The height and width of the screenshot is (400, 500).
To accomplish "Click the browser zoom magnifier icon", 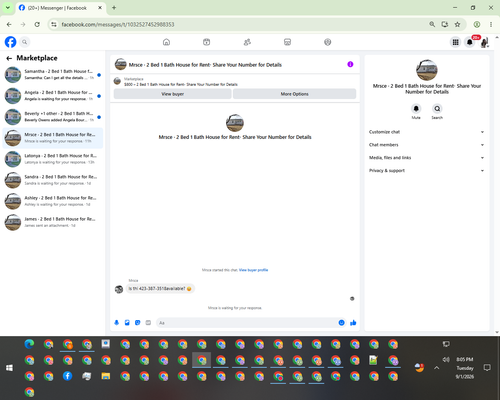I will pos(432,24).
